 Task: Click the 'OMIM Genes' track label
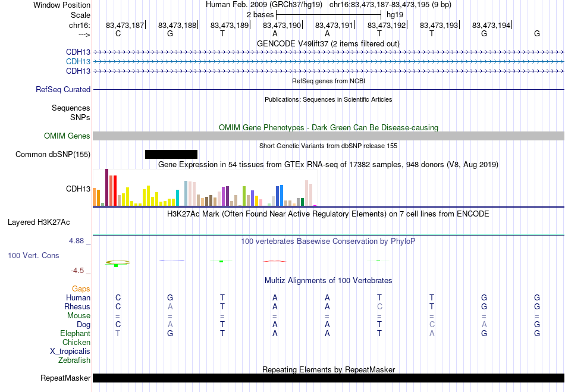67,136
